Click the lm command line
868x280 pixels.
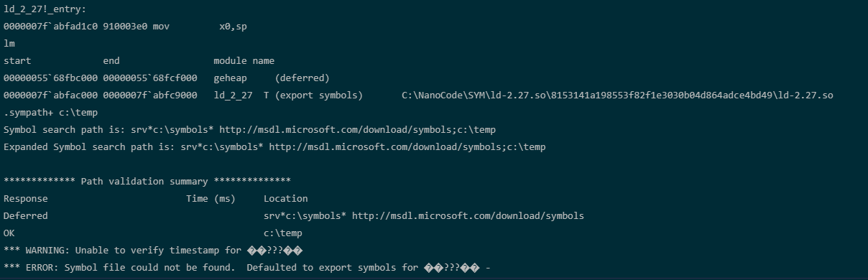click(9, 44)
